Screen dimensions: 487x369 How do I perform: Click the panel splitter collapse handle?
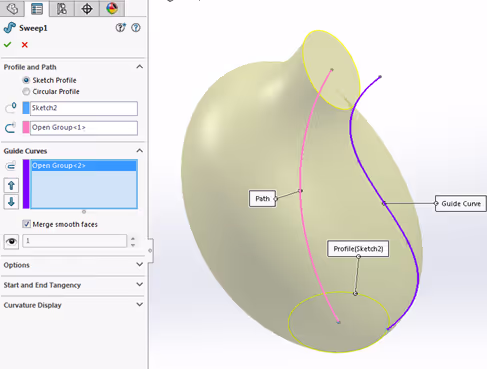tap(150, 250)
